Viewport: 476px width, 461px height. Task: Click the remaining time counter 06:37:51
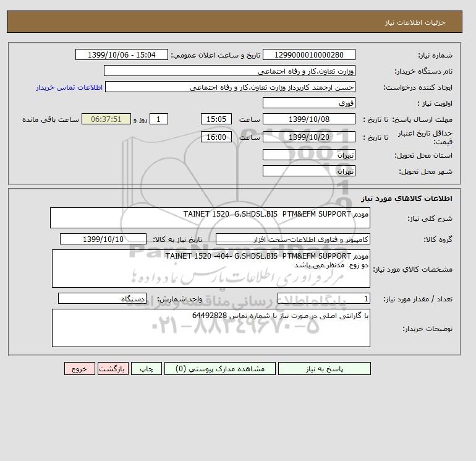pos(106,119)
